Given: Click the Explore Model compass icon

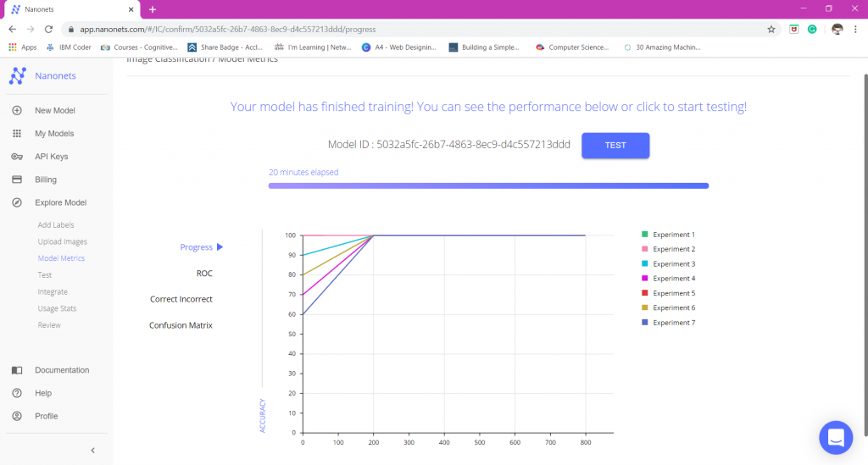Looking at the screenshot, I should (17, 203).
